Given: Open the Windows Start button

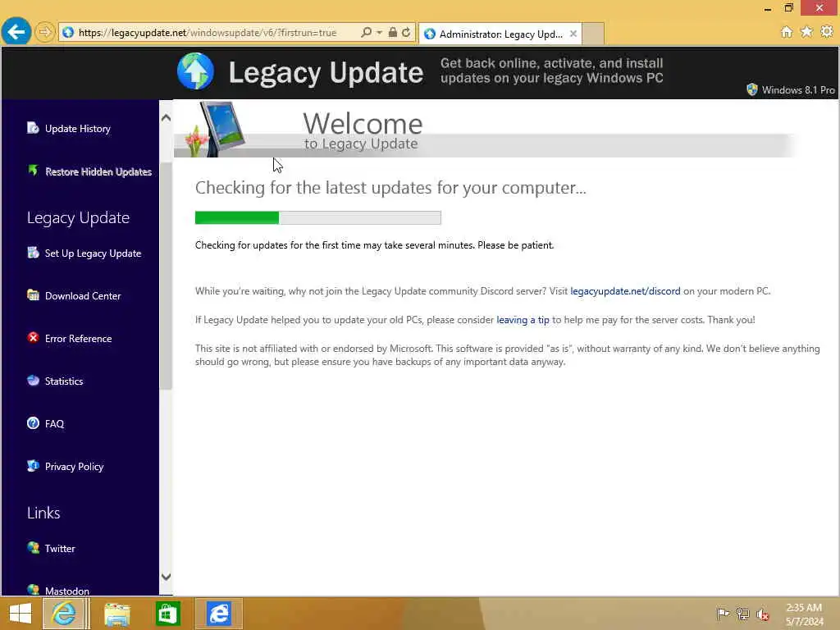Looking at the screenshot, I should pyautogui.click(x=21, y=614).
